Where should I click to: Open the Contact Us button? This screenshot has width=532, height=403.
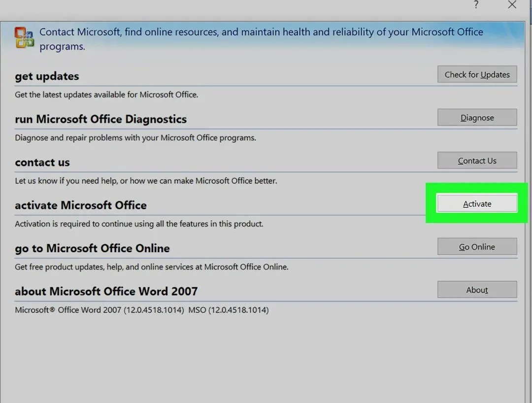pos(477,161)
